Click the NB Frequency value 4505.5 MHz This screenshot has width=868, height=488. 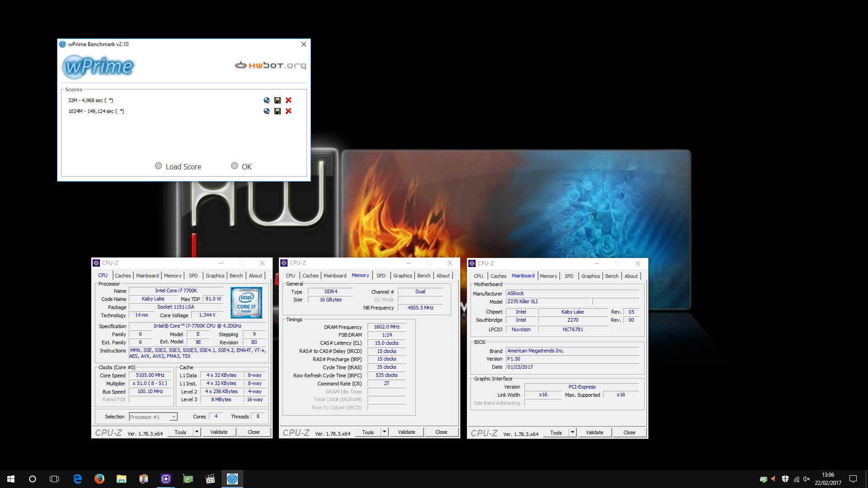(420, 308)
